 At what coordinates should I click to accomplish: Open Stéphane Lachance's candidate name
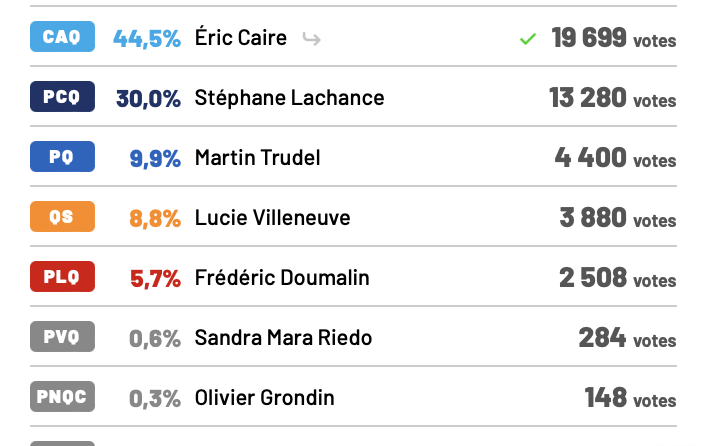(x=290, y=97)
